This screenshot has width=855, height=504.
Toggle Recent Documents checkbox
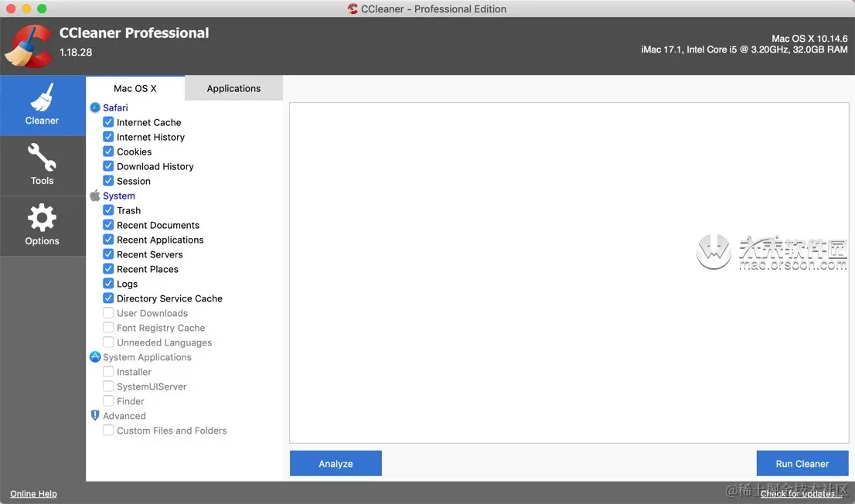(x=108, y=225)
